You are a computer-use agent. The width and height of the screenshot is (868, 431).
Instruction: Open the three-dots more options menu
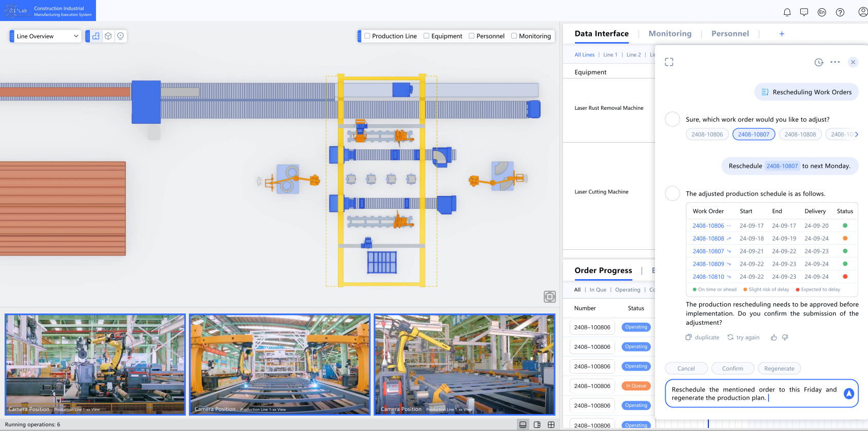[x=835, y=62]
